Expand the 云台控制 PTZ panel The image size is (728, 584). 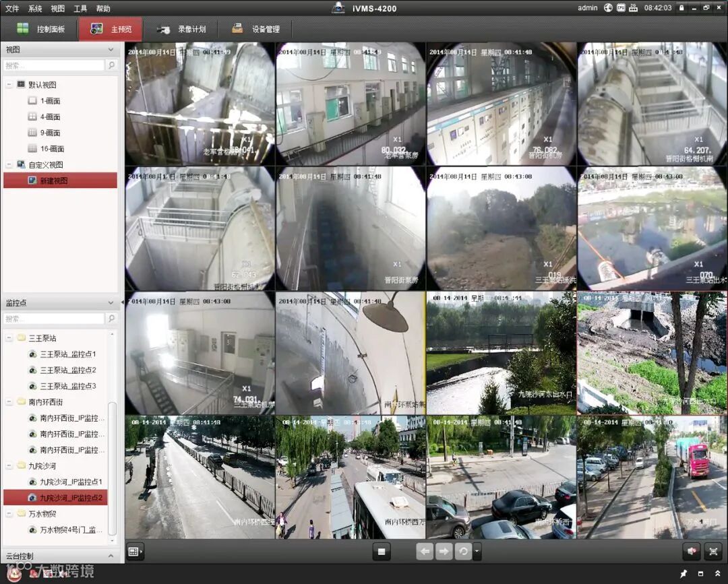pos(111,556)
